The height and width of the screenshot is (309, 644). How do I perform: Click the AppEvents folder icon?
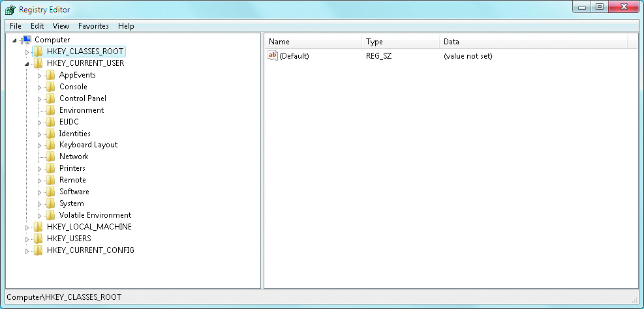click(50, 75)
